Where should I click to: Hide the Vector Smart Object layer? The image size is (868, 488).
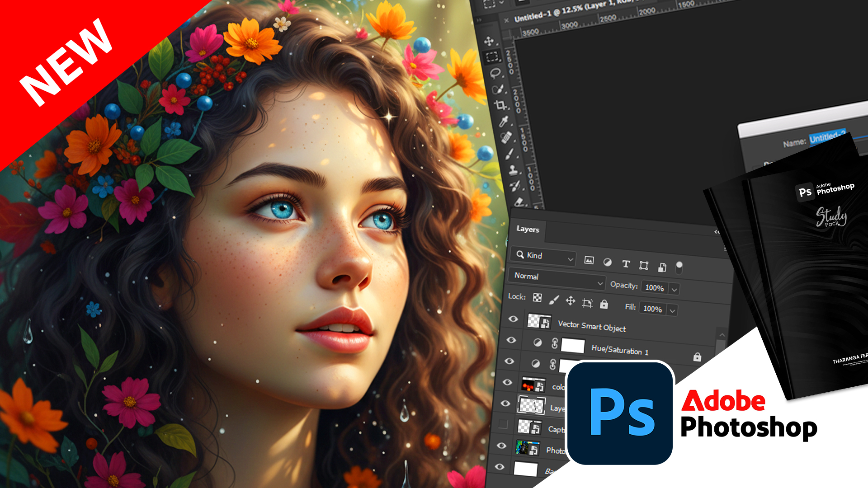tap(513, 319)
